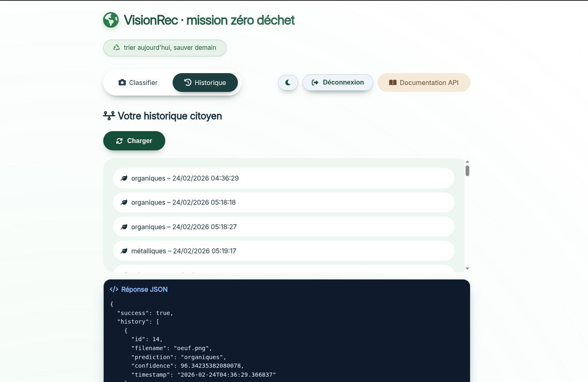Click the JSON line "id": 14

(147, 339)
